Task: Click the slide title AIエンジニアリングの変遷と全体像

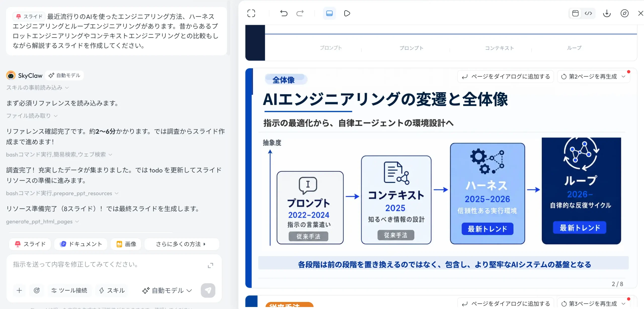Action: (x=385, y=100)
